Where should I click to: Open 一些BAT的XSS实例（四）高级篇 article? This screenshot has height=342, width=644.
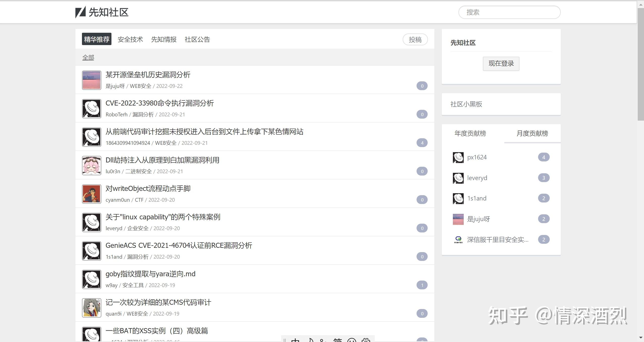click(157, 331)
